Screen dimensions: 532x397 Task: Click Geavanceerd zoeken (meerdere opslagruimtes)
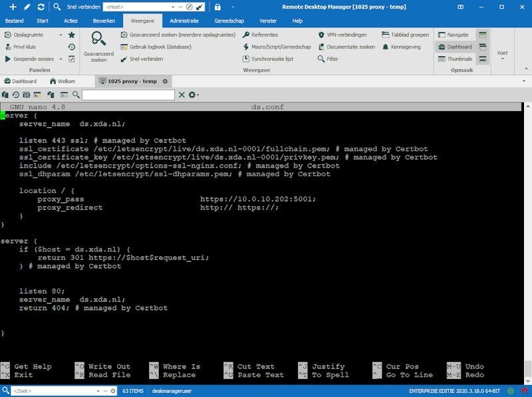tap(178, 35)
